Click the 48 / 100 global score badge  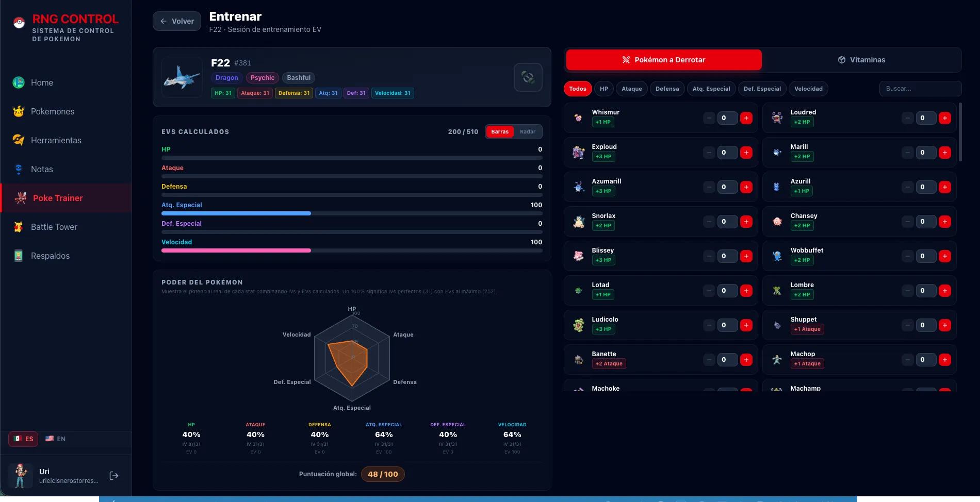click(x=383, y=474)
